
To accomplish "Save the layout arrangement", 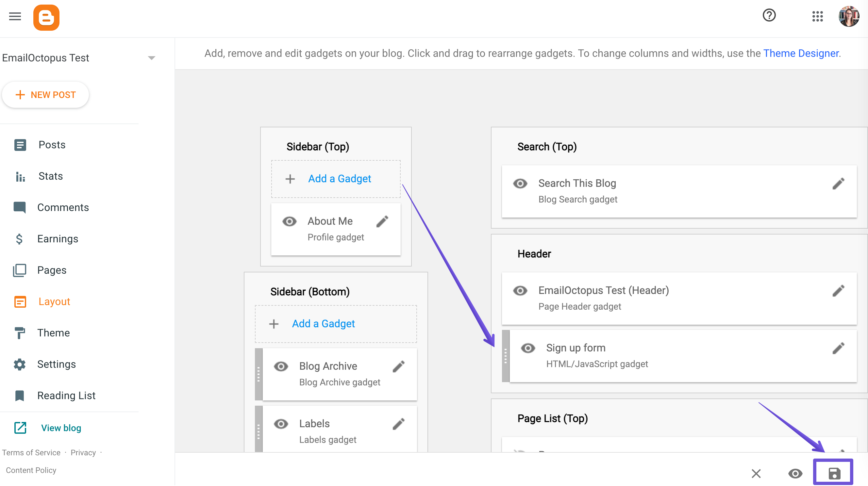I will pyautogui.click(x=834, y=473).
